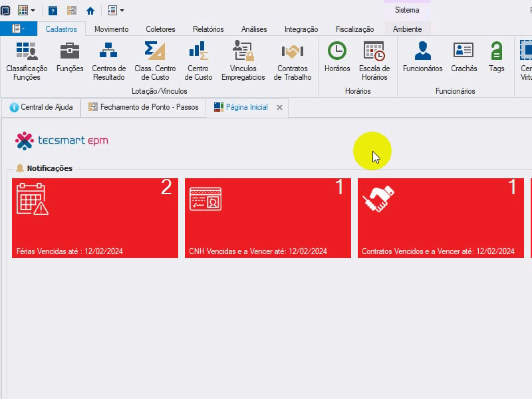The width and height of the screenshot is (532, 399).
Task: Open Vínculos Empregatícios
Action: (x=243, y=61)
